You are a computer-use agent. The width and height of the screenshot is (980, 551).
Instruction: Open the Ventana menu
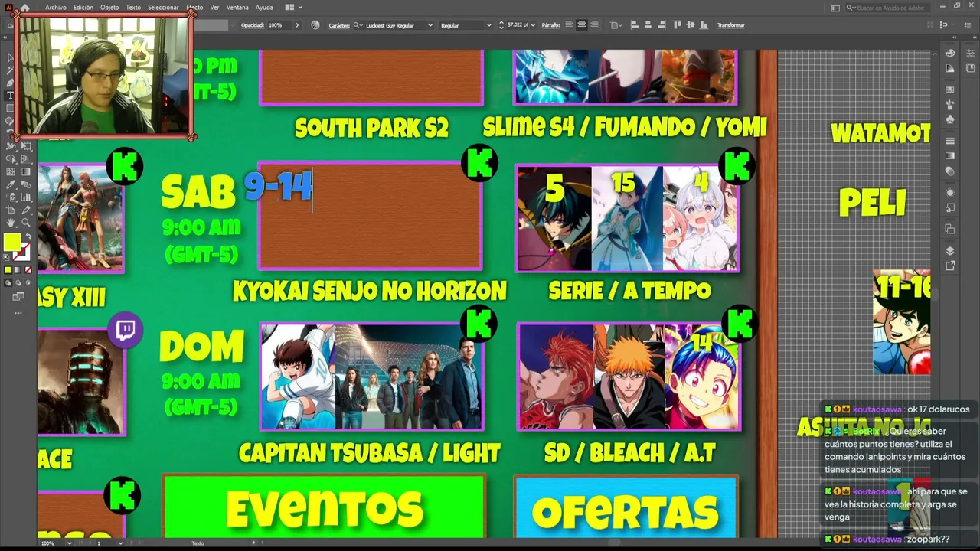237,8
